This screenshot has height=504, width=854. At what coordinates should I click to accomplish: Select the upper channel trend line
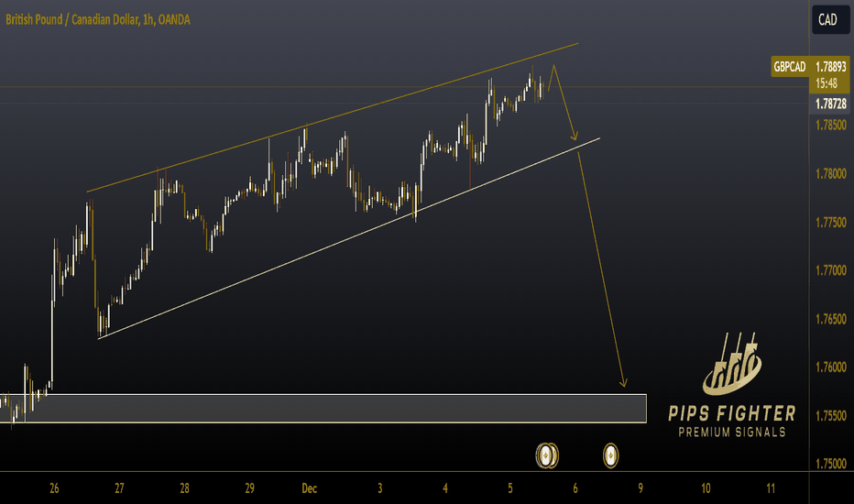pyautogui.click(x=333, y=117)
